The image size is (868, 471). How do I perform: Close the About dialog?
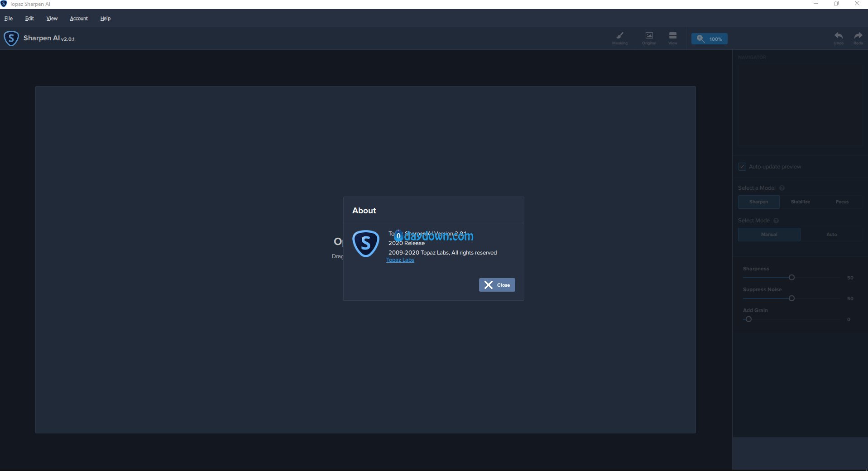click(x=497, y=285)
